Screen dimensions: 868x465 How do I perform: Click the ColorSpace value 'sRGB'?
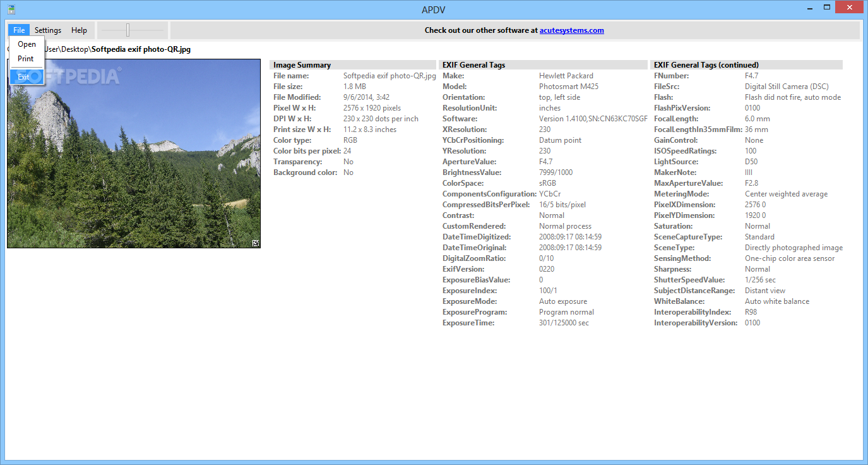tap(548, 183)
